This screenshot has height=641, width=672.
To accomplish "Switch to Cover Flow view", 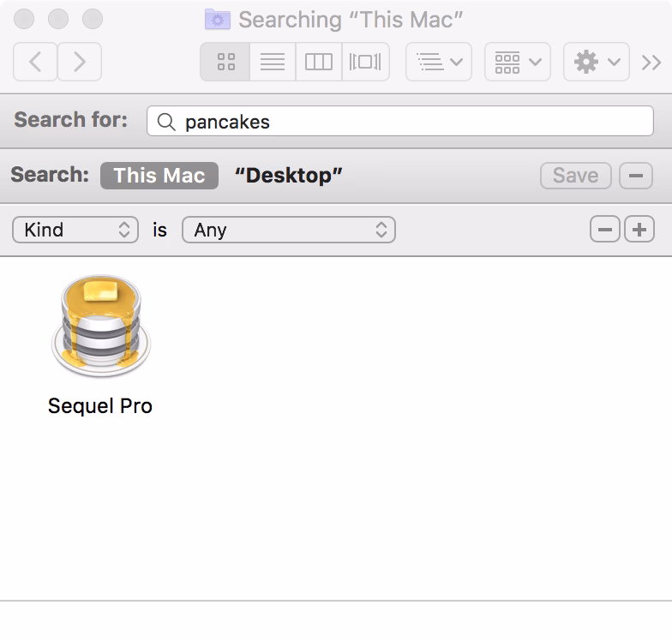I will pyautogui.click(x=365, y=62).
